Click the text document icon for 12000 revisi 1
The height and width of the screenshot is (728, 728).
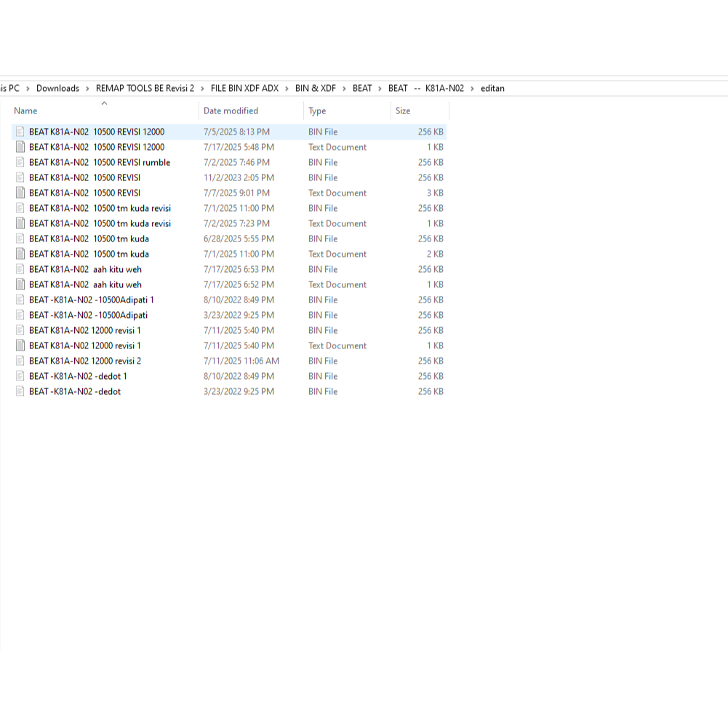click(x=20, y=345)
